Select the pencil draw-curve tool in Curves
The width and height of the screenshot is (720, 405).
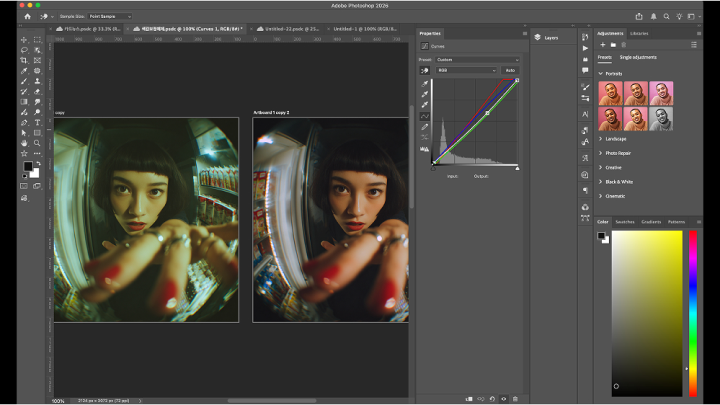[425, 126]
